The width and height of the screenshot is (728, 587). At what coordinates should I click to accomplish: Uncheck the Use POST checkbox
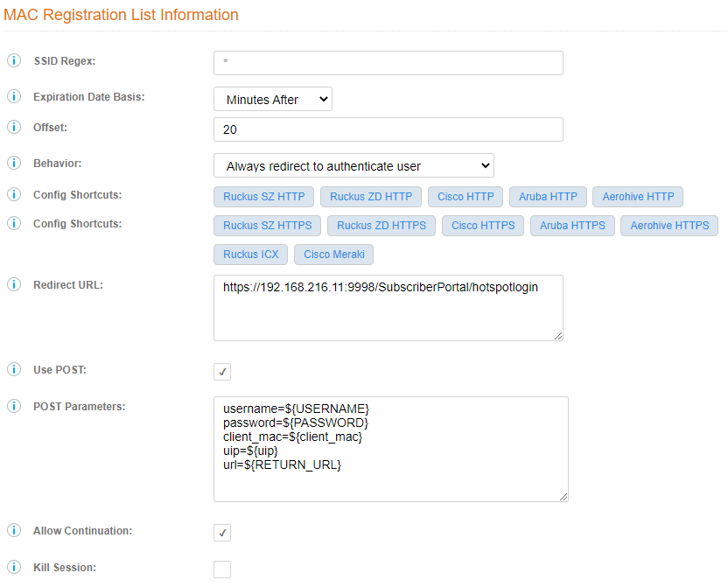[222, 372]
